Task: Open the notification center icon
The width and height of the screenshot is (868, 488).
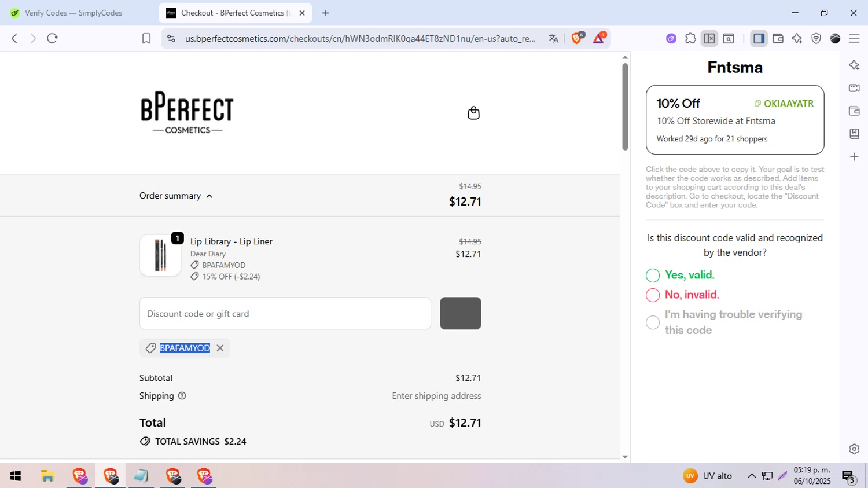Action: pos(849,476)
